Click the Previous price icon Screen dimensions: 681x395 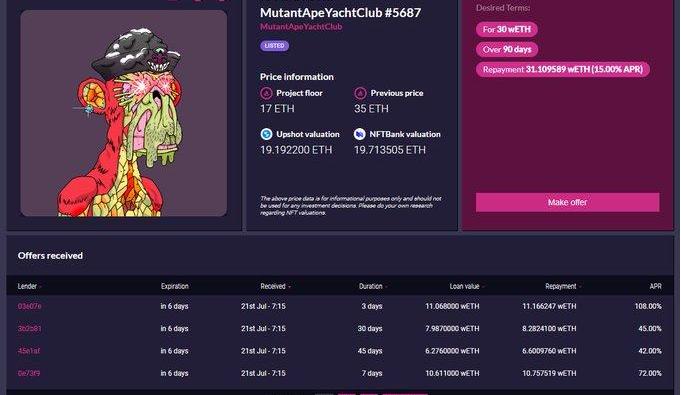point(360,93)
